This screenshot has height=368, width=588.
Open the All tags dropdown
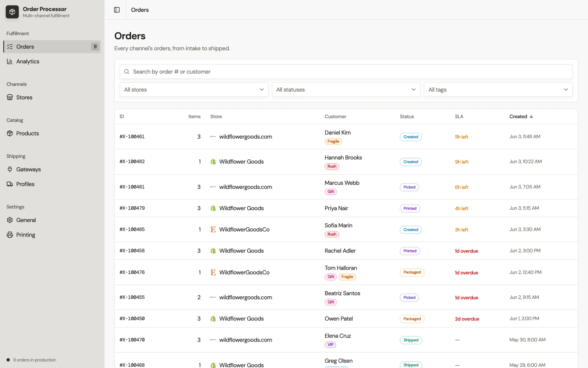[498, 90]
